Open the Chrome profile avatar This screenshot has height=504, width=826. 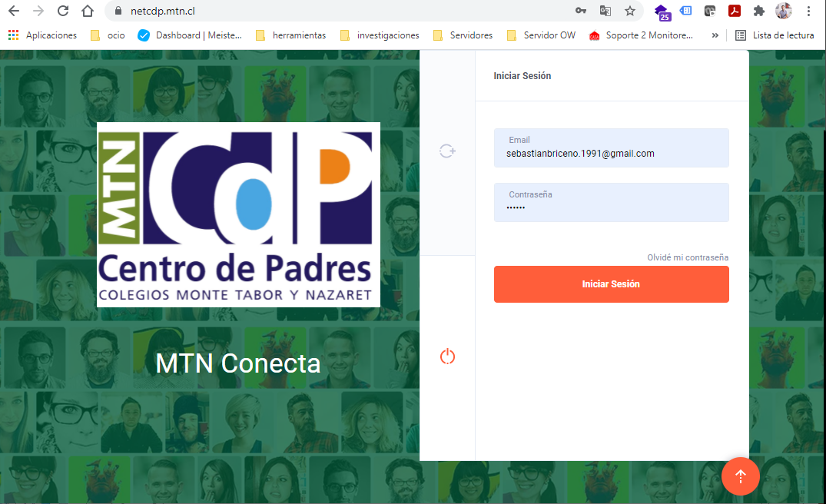pos(783,11)
